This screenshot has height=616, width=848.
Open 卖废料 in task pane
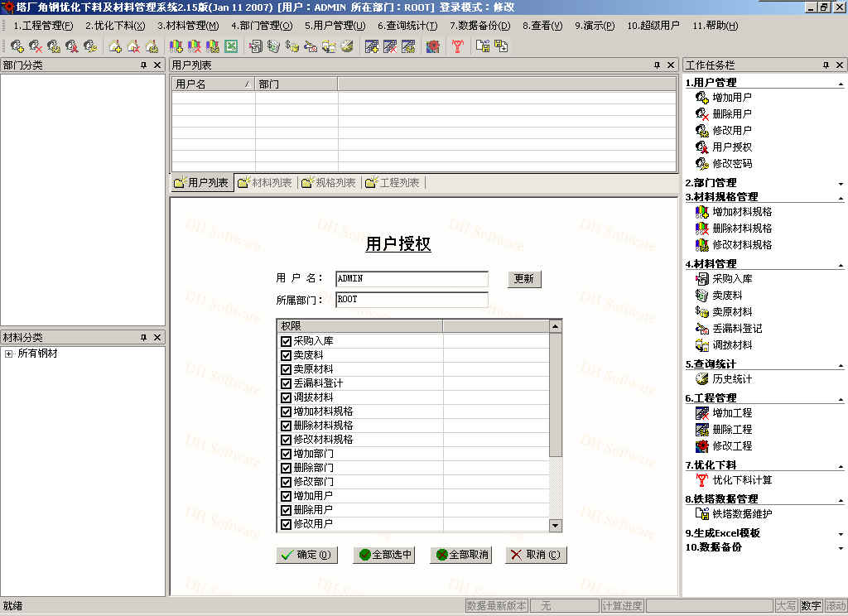(x=727, y=296)
